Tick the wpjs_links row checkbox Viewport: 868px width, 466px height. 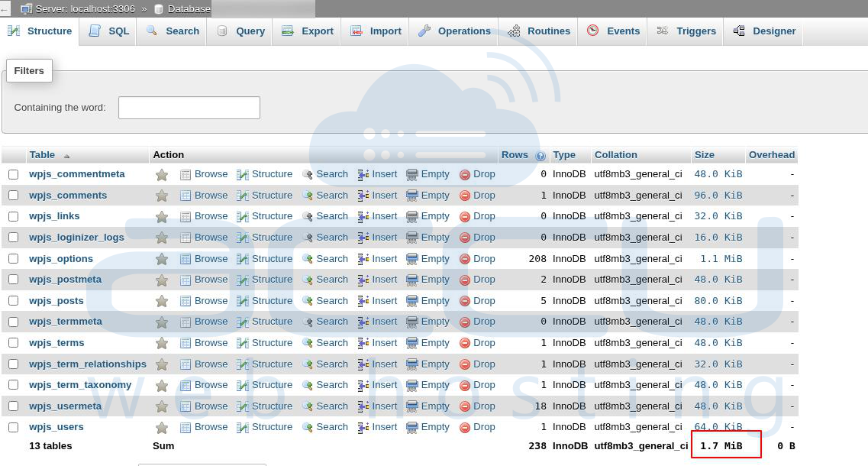tap(12, 216)
